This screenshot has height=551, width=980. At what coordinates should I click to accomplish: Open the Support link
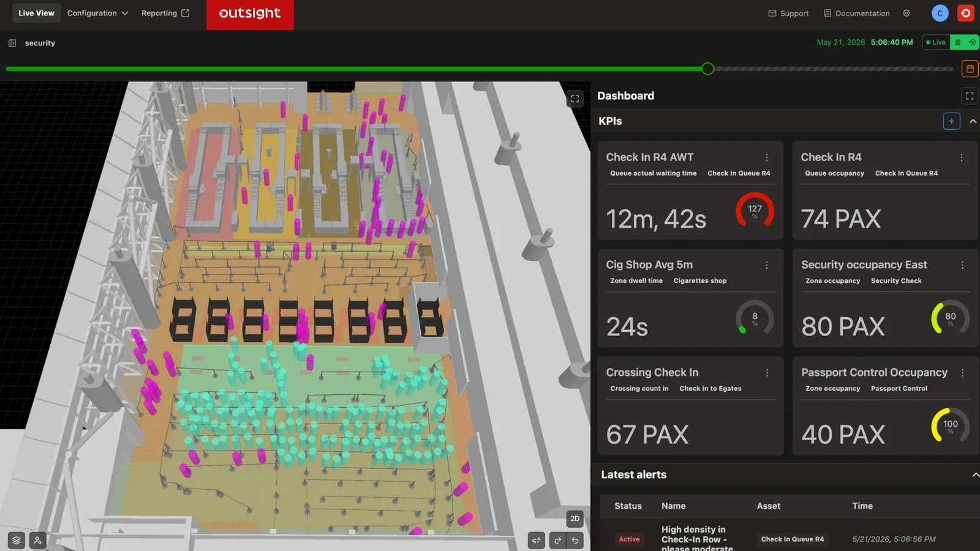click(x=788, y=13)
